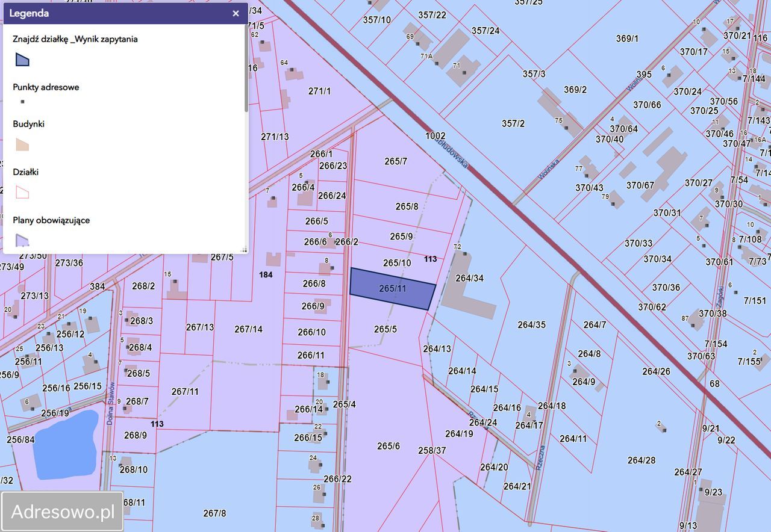Click the 'Punkty adresowe' legend label
The image size is (771, 532).
pos(46,87)
